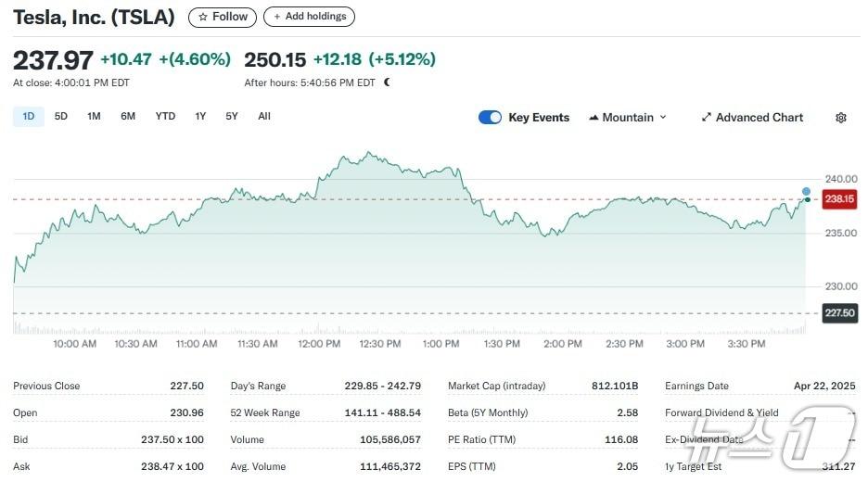Show the 6M chart range
868x482 pixels.
click(x=128, y=117)
